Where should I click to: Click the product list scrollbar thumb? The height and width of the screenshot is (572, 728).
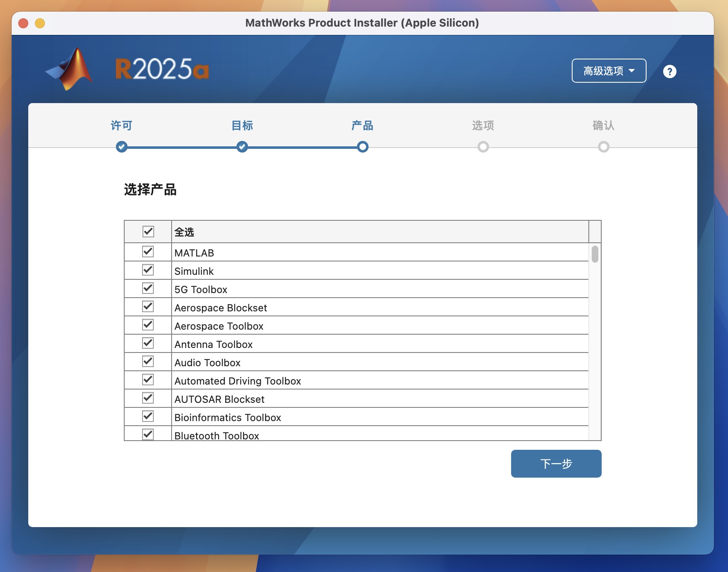click(x=595, y=254)
